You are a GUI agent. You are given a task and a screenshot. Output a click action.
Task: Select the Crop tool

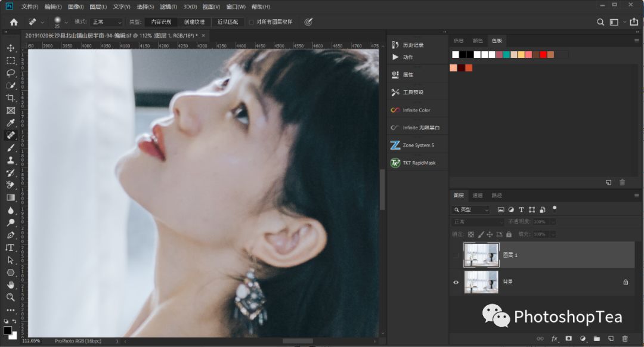[x=11, y=98]
